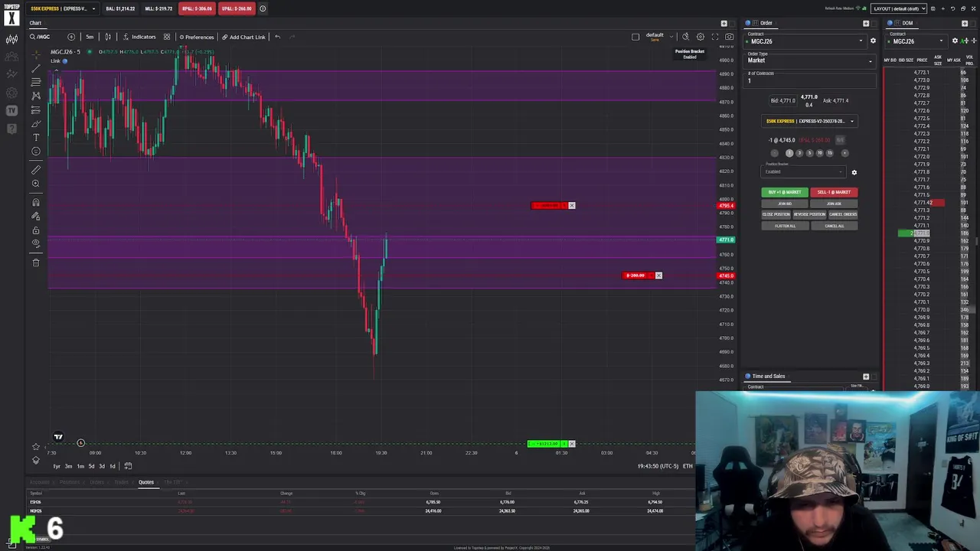
Task: Expand DOM panel MGCJ26 contract dropdown
Action: 941,41
